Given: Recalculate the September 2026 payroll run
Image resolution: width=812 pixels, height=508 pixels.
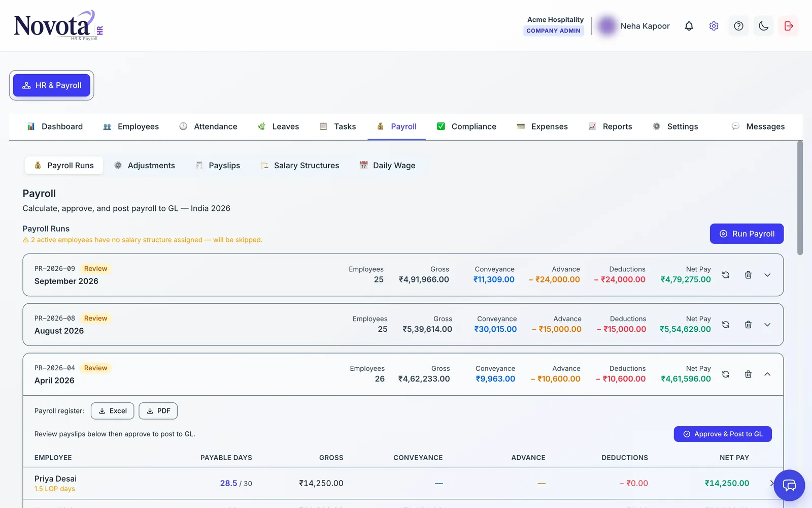Looking at the screenshot, I should [726, 275].
